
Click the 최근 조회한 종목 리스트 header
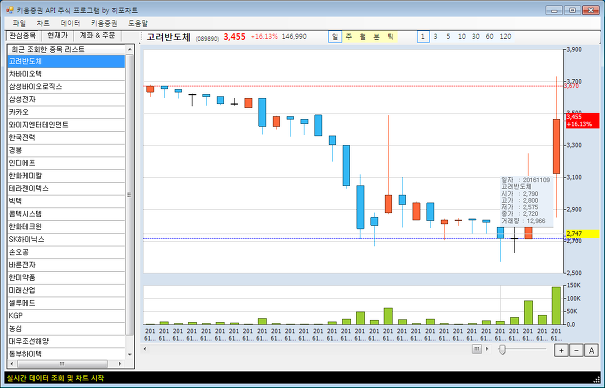(66, 49)
